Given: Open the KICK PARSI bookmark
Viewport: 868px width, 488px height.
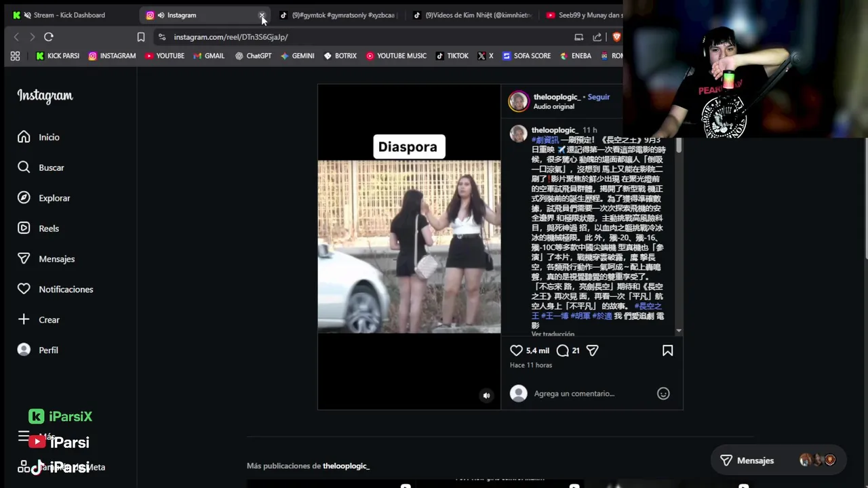Looking at the screenshot, I should 58,56.
